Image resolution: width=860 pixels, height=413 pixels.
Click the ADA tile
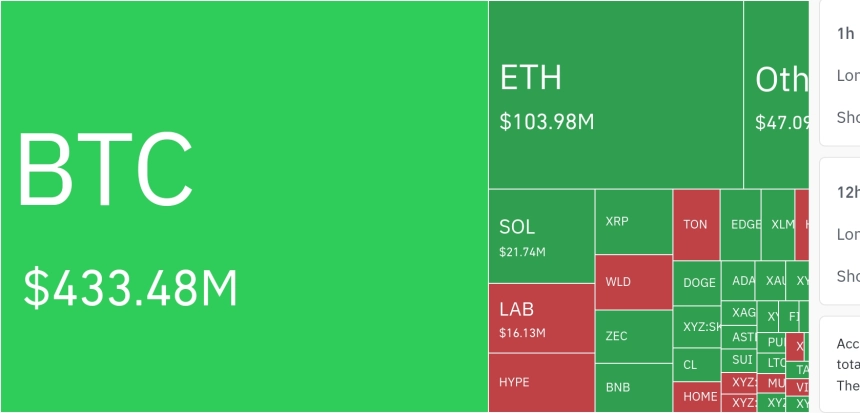[x=738, y=281]
